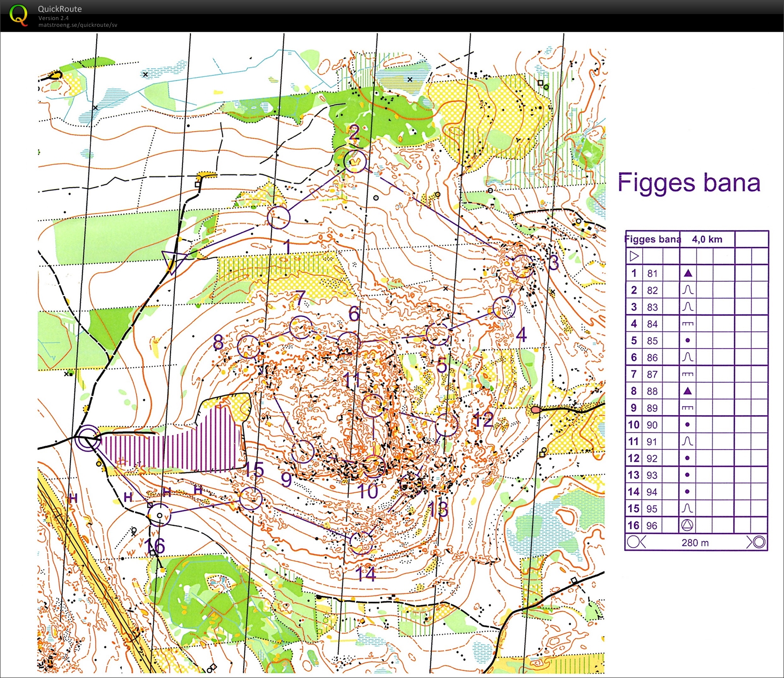Screen dimensions: 784x678
Task: Click control circle 5 on the map
Action: [437, 334]
